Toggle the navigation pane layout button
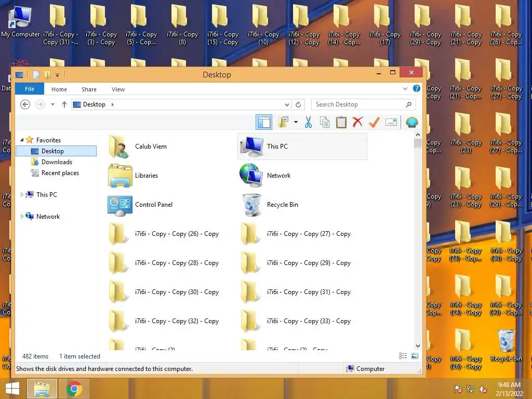This screenshot has width=532, height=399. [x=263, y=122]
